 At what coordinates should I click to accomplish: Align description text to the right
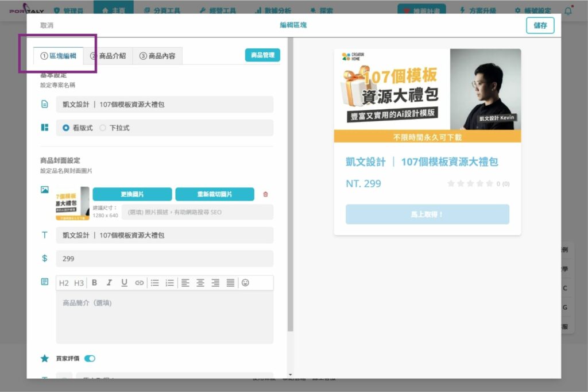click(x=215, y=283)
